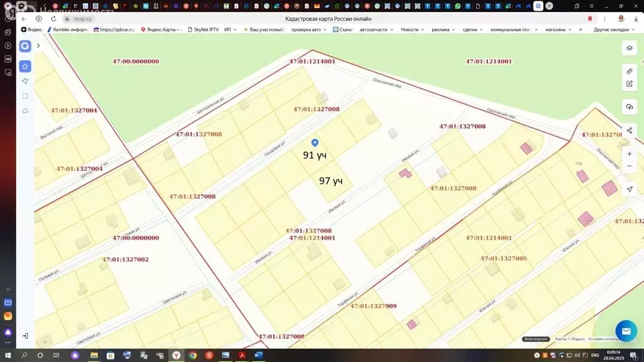644x362 pixels.
Task: Open the Яндекс bookmark
Action: 31,30
